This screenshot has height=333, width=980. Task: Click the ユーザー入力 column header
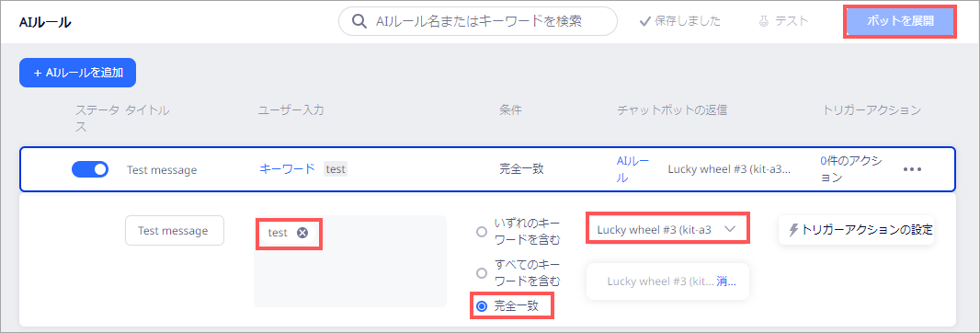[x=291, y=110]
